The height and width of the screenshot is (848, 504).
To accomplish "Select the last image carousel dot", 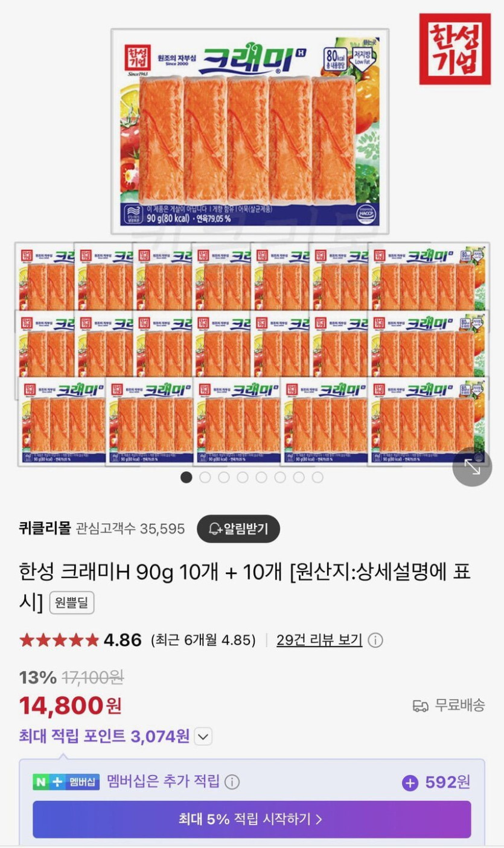I will [x=317, y=477].
